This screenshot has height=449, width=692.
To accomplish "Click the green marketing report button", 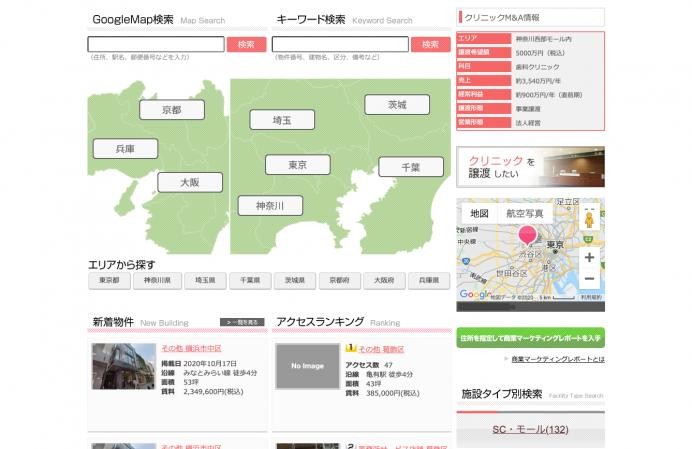I will click(530, 338).
